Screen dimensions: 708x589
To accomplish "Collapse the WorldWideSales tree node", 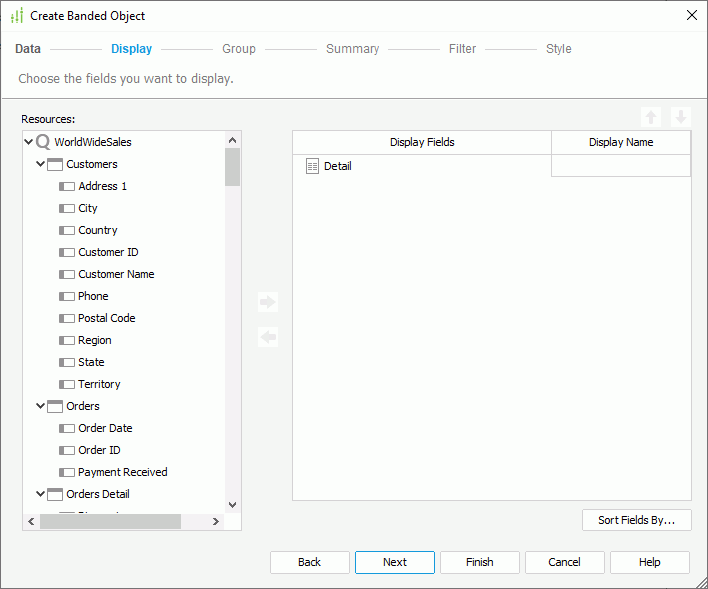I will point(29,142).
